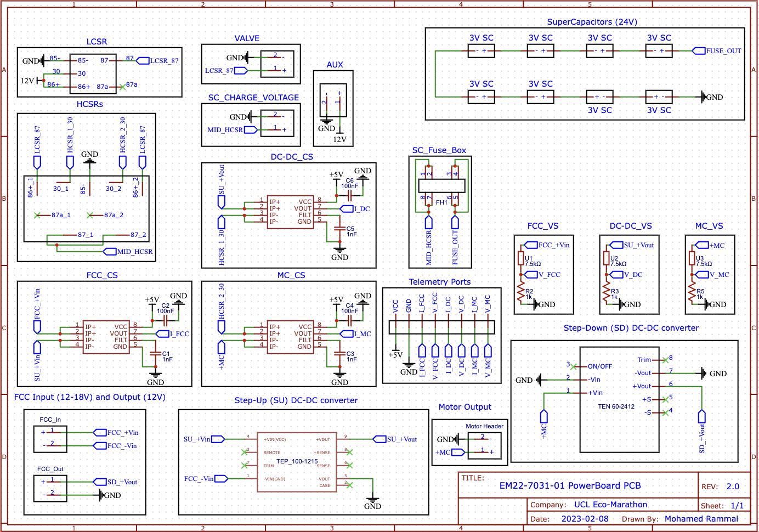Click the I_FCC net port
This screenshot has width=759, height=532.
(172, 333)
